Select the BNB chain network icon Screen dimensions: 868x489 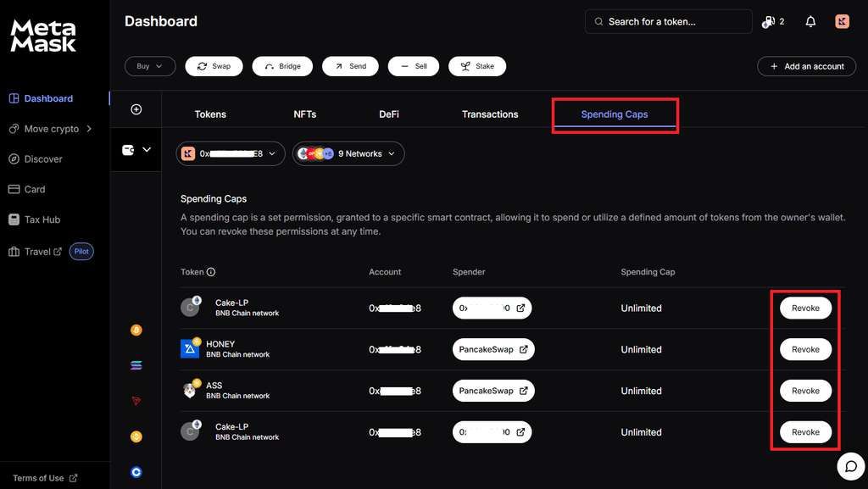[136, 436]
